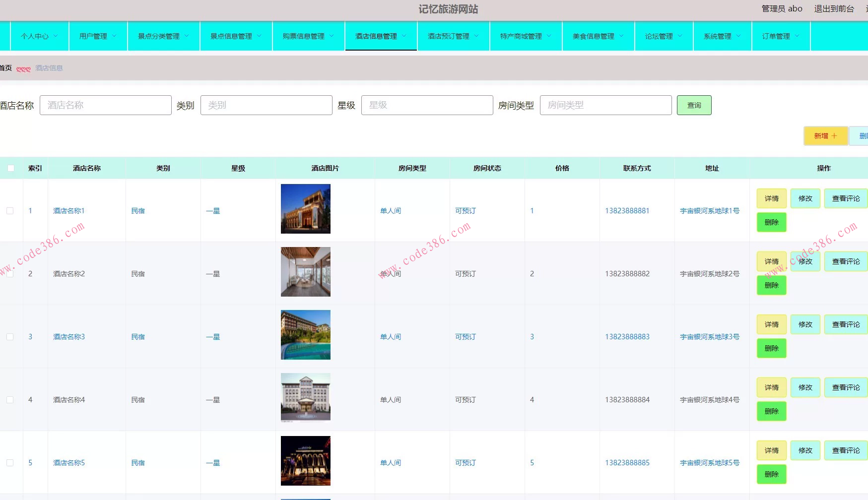The height and width of the screenshot is (500, 868).
Task: Tick the checkbox for row 1
Action: (10, 211)
